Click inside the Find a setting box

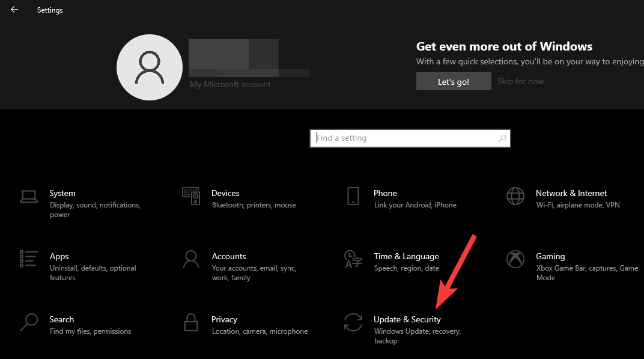pyautogui.click(x=396, y=138)
